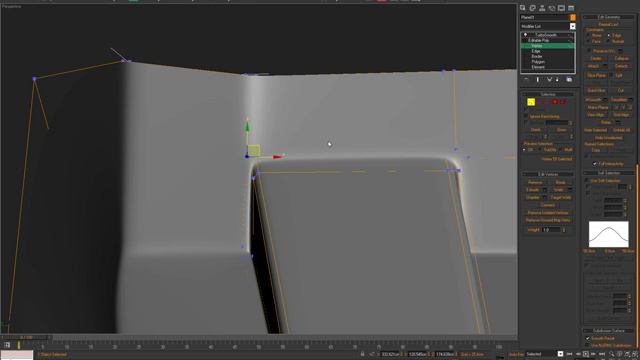
Task: Open the Create command panel tab
Action: [x=523, y=8]
